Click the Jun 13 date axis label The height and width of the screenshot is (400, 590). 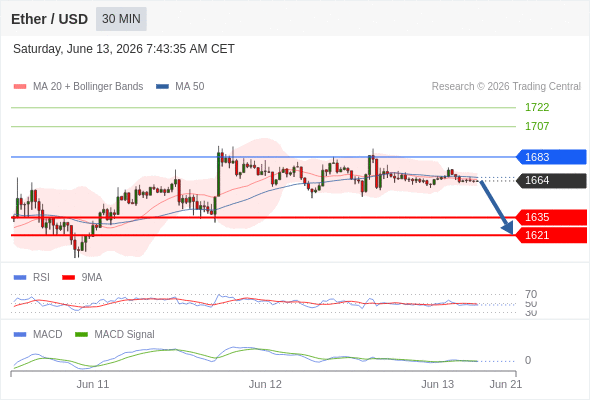click(437, 384)
